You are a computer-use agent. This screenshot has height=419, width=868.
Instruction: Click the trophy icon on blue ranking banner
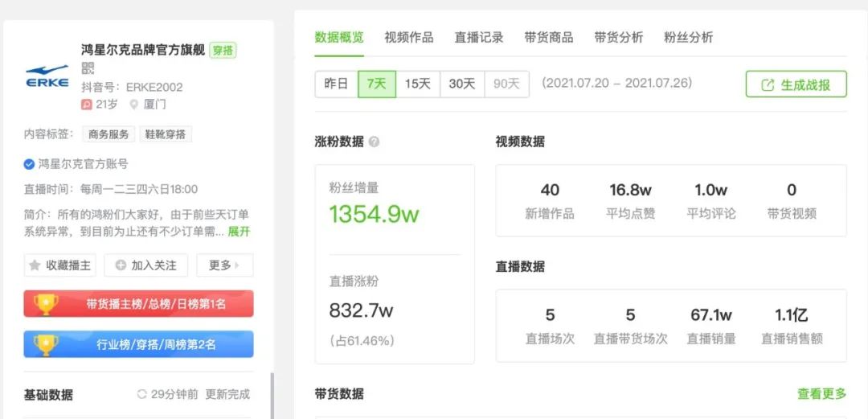[46, 344]
